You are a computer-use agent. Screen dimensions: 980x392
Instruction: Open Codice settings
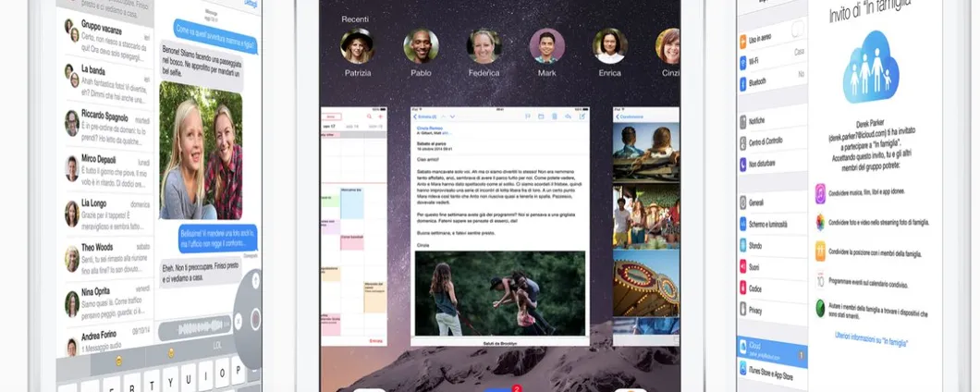tap(773, 288)
